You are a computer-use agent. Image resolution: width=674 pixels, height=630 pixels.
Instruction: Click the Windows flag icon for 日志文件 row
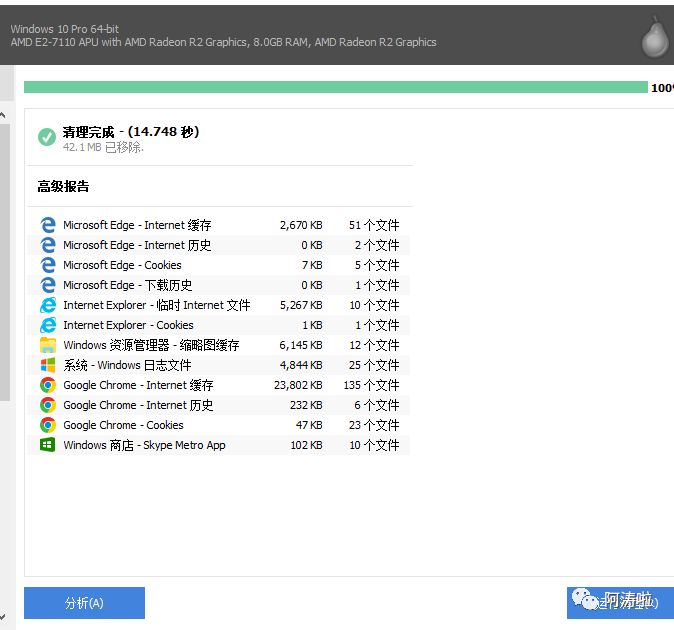(x=48, y=365)
